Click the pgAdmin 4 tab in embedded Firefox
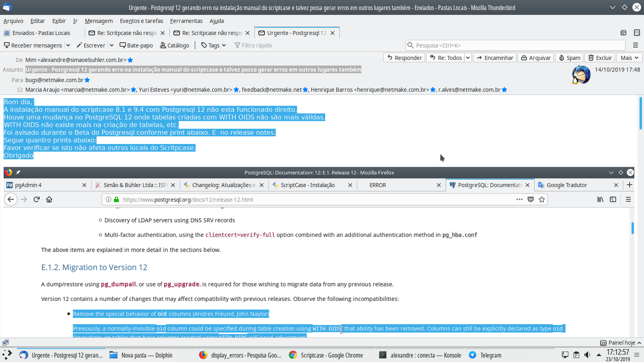Screen dimensions: 644x362 46,185
